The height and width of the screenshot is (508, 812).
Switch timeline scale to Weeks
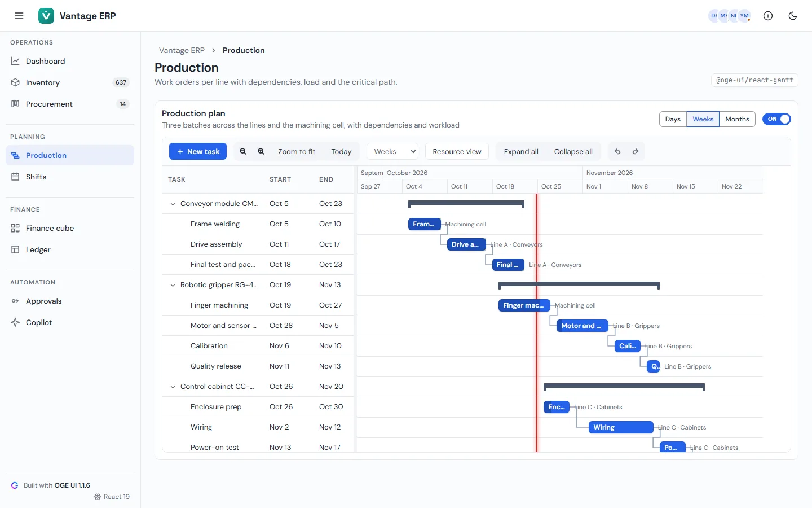703,119
